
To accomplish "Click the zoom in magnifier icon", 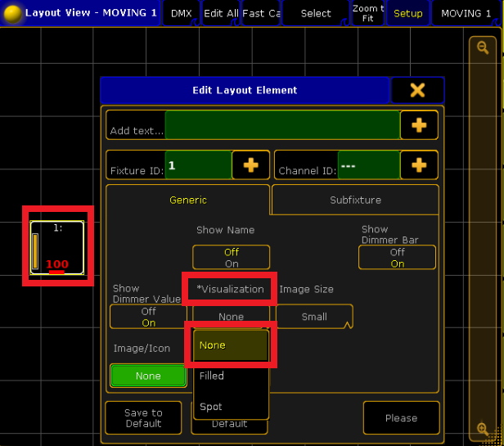I will click(483, 428).
